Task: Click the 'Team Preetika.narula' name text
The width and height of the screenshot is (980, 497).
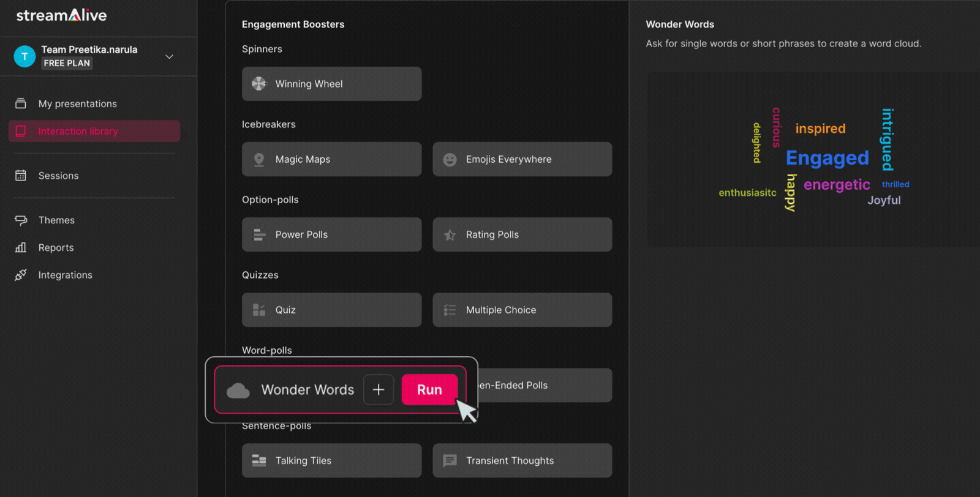Action: (x=89, y=50)
